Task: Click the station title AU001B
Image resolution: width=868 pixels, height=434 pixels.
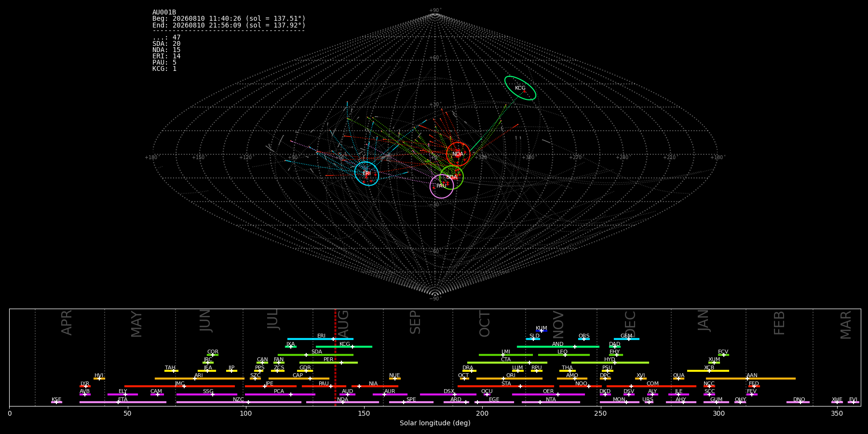Action: coord(164,13)
